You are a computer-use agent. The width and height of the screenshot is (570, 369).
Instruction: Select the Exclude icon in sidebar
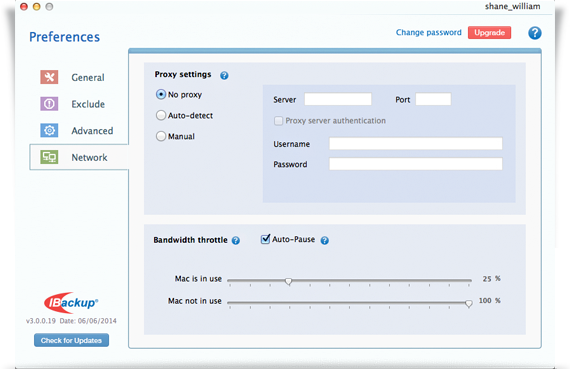[49, 104]
